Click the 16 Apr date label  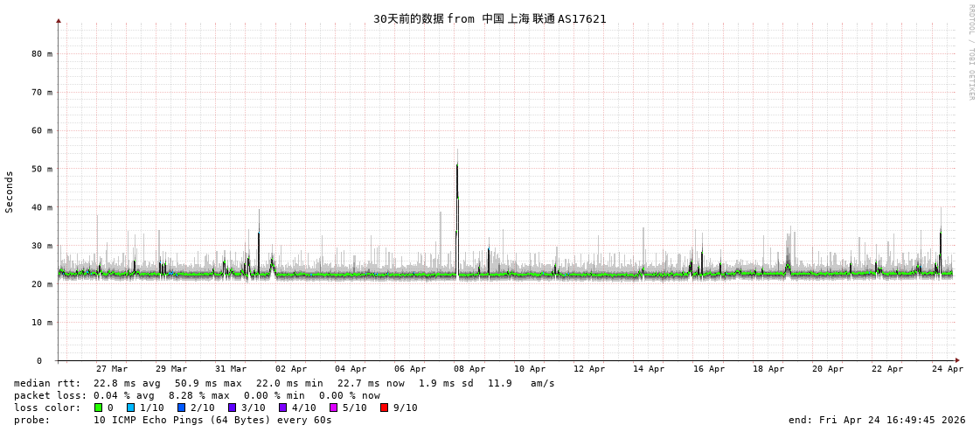tap(708, 369)
